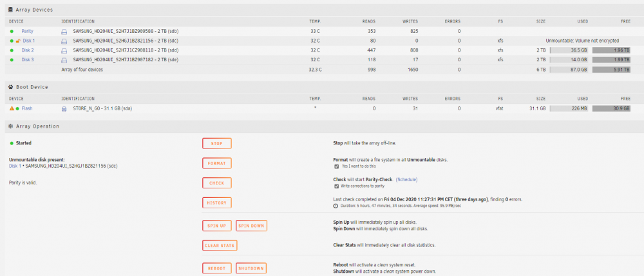The image size is (644, 276).
Task: Click Disk 2 used space bar 36.5 GB
Action: pyautogui.click(x=569, y=50)
